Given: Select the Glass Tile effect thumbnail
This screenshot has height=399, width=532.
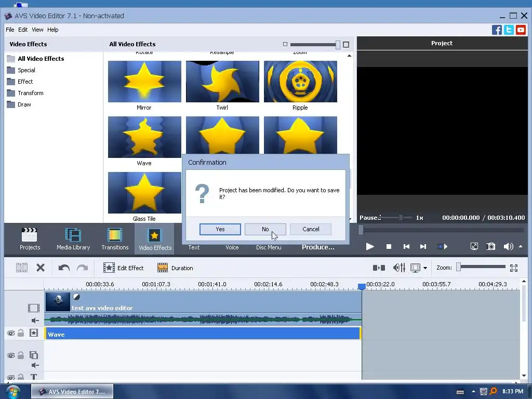Looking at the screenshot, I should click(144, 193).
